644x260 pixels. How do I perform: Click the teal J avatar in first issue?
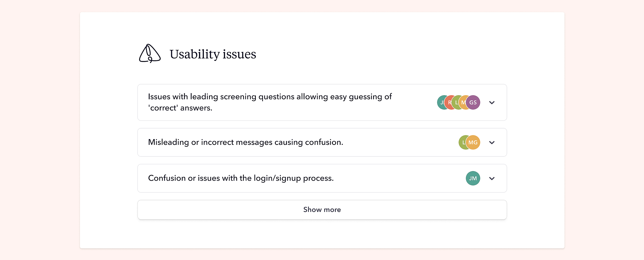click(x=441, y=102)
